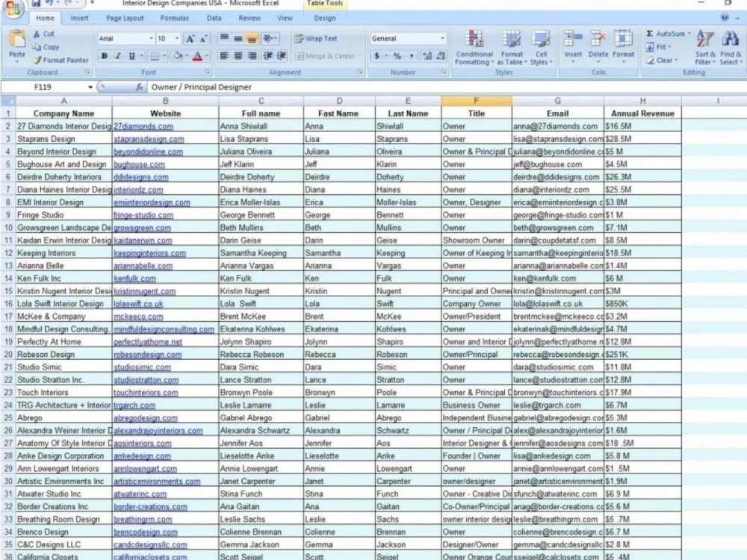This screenshot has width=747, height=560.
Task: Open Format as Table gallery
Action: (x=512, y=47)
